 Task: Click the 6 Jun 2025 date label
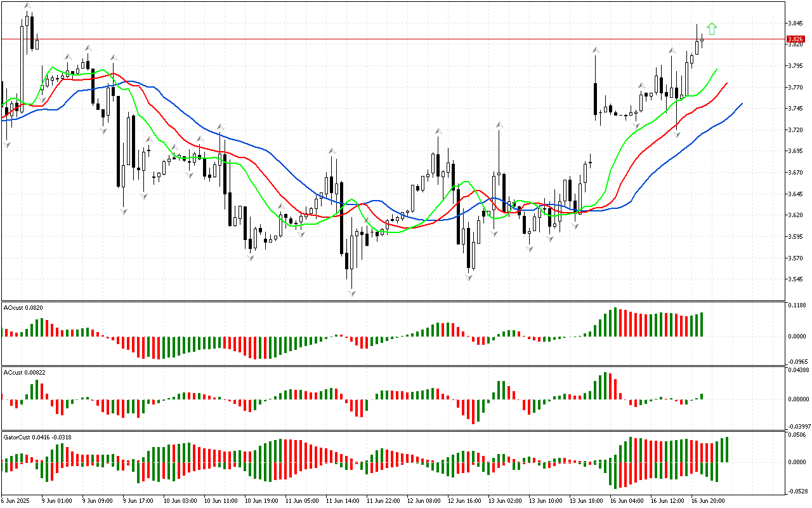[16, 501]
